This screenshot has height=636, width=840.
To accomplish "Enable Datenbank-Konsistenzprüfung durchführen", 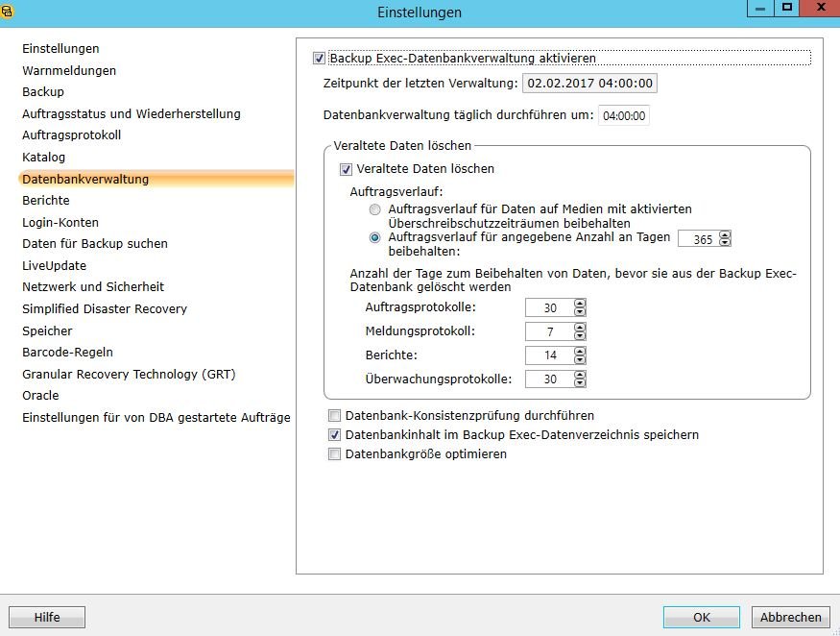I will (x=334, y=416).
